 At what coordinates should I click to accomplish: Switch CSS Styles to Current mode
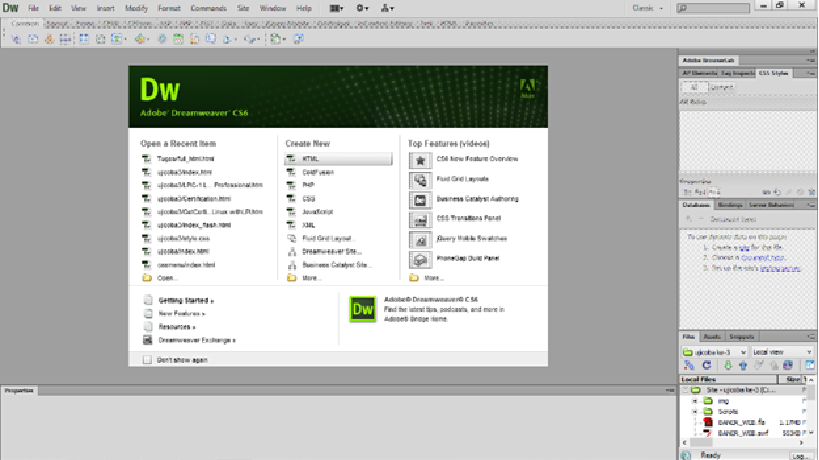[x=722, y=87]
